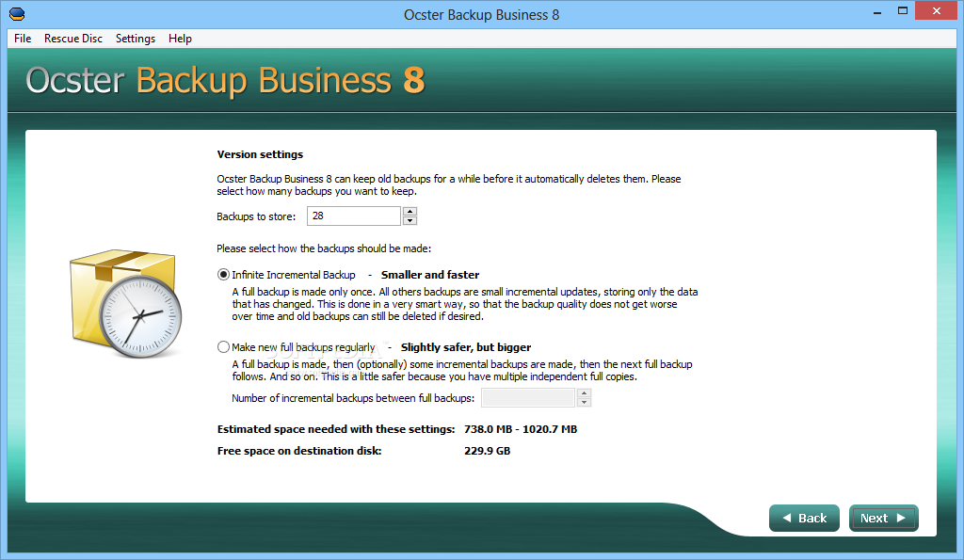The image size is (964, 560).
Task: Open the Rescue Disc menu
Action: [x=73, y=38]
